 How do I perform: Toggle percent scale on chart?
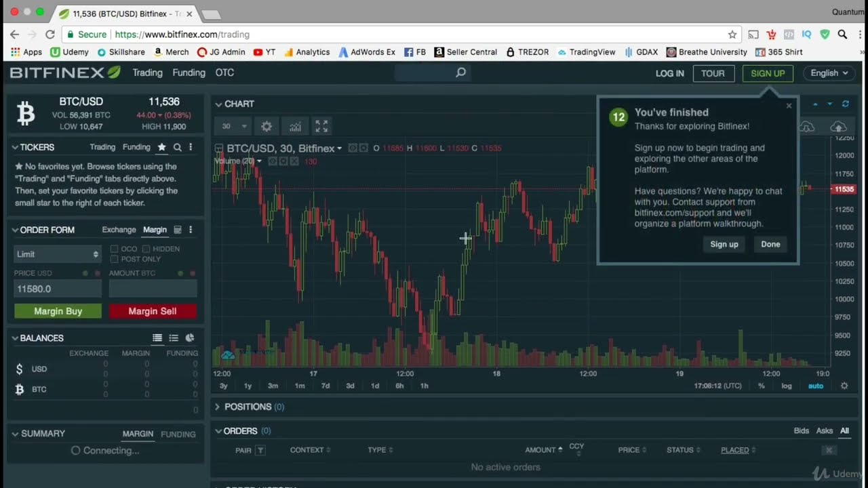762,386
